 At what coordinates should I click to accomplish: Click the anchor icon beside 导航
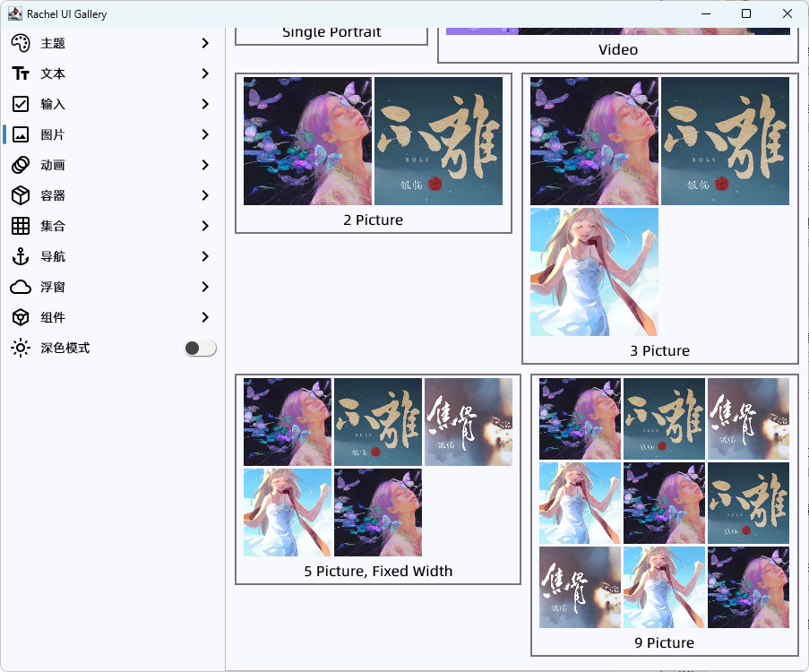tap(21, 256)
